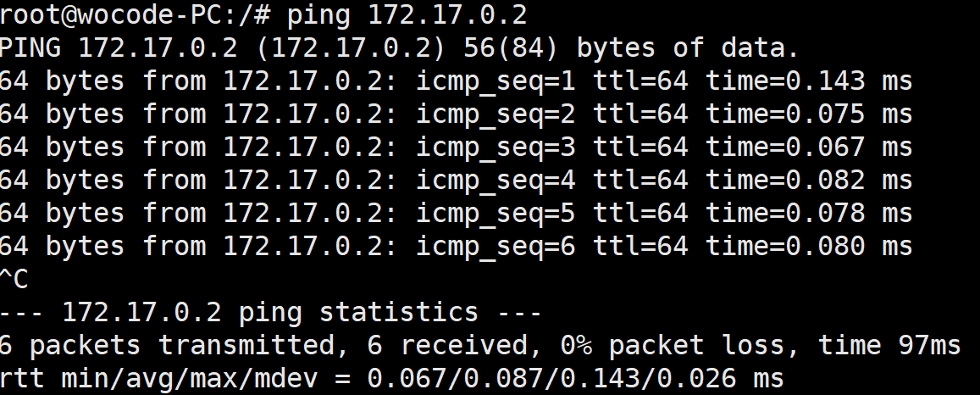Click the rtt min/avg/max/mdev summary line
Image resolution: width=980 pixels, height=395 pixels.
click(x=391, y=378)
